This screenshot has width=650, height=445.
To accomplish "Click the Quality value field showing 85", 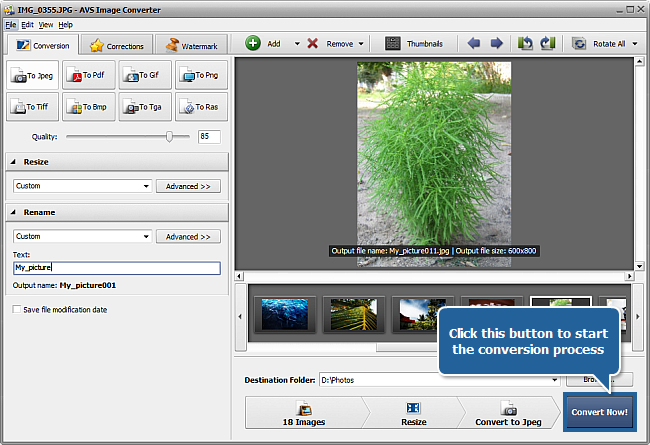I will (x=209, y=136).
